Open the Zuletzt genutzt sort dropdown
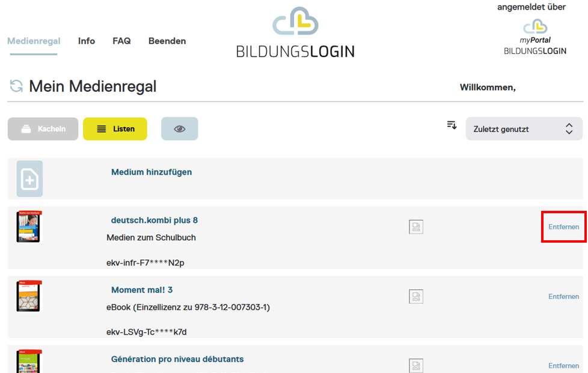 coord(524,129)
